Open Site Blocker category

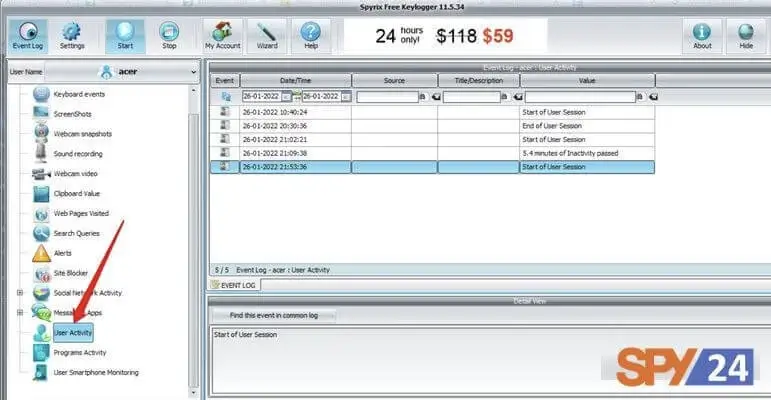click(71, 273)
